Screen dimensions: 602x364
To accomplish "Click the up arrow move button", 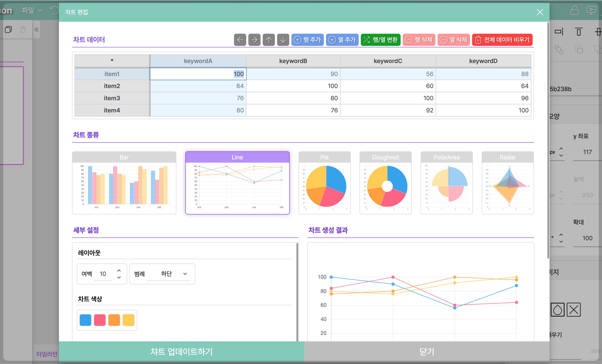I will [269, 40].
